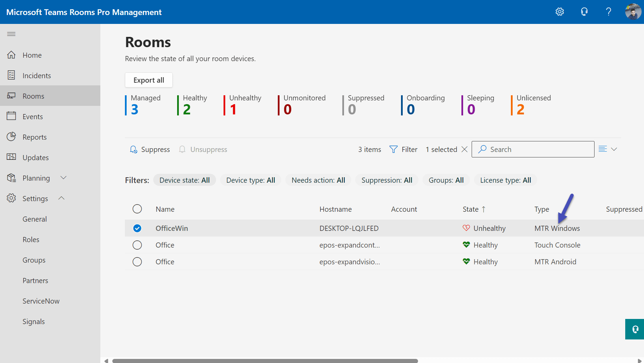
Task: Click the Export all button
Action: pos(148,80)
